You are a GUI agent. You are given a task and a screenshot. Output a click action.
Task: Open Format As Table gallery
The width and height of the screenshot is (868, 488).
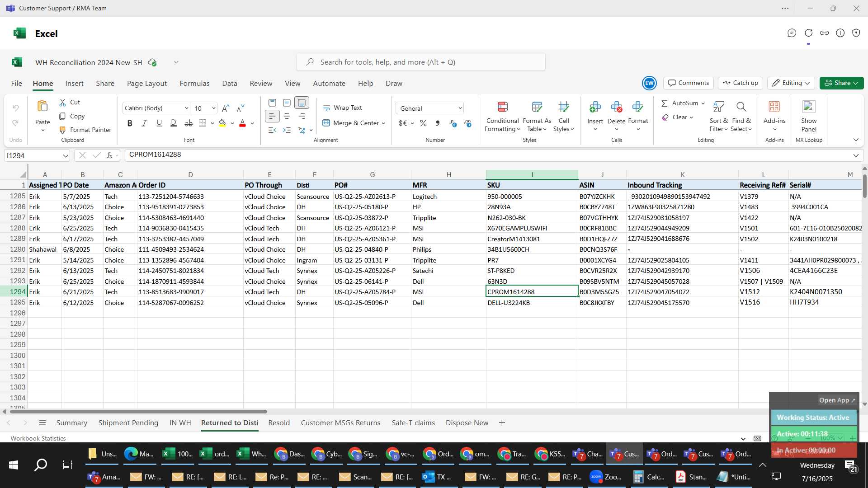tap(537, 117)
